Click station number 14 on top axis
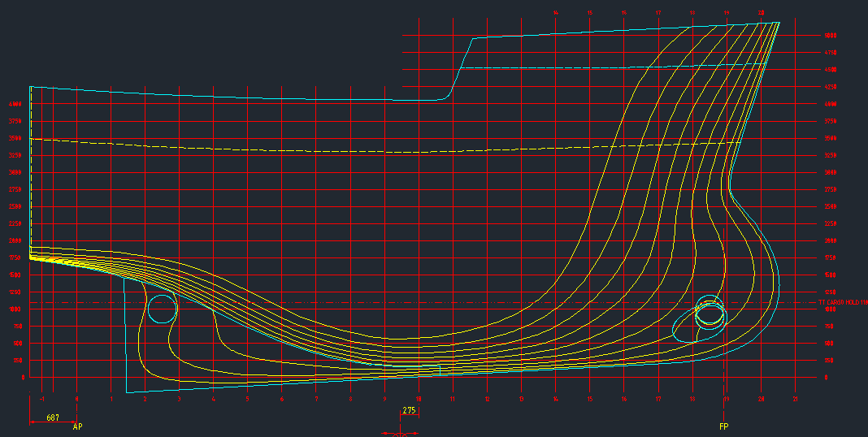 click(555, 13)
